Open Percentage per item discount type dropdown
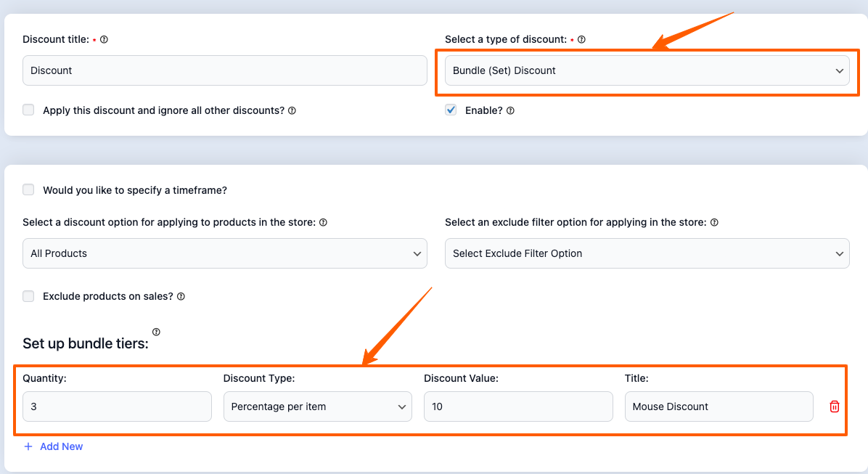 click(317, 406)
